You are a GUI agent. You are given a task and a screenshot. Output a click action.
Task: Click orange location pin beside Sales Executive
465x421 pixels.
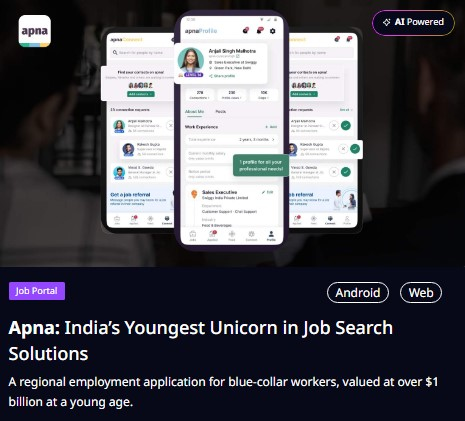(x=194, y=194)
